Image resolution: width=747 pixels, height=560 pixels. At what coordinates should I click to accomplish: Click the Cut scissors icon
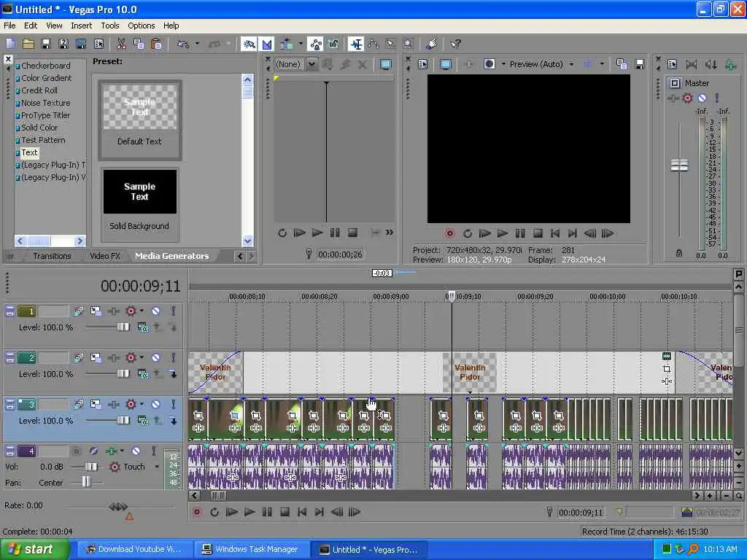[122, 44]
